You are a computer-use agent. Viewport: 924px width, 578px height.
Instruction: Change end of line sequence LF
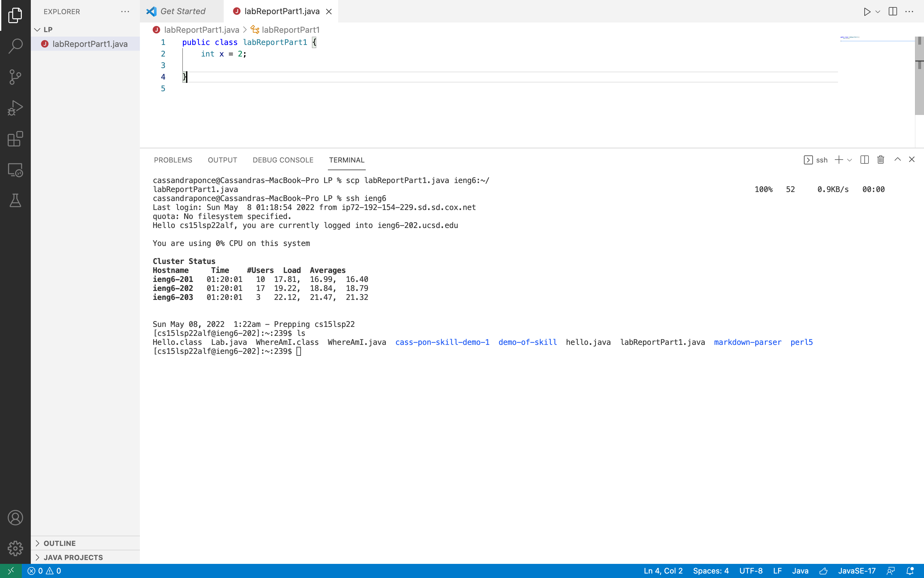coord(777,571)
